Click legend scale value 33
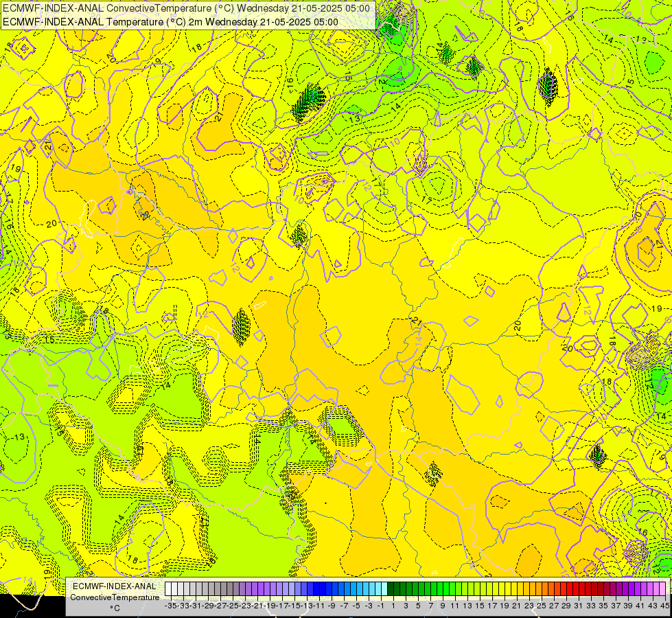The width and height of the screenshot is (672, 618). (x=591, y=606)
